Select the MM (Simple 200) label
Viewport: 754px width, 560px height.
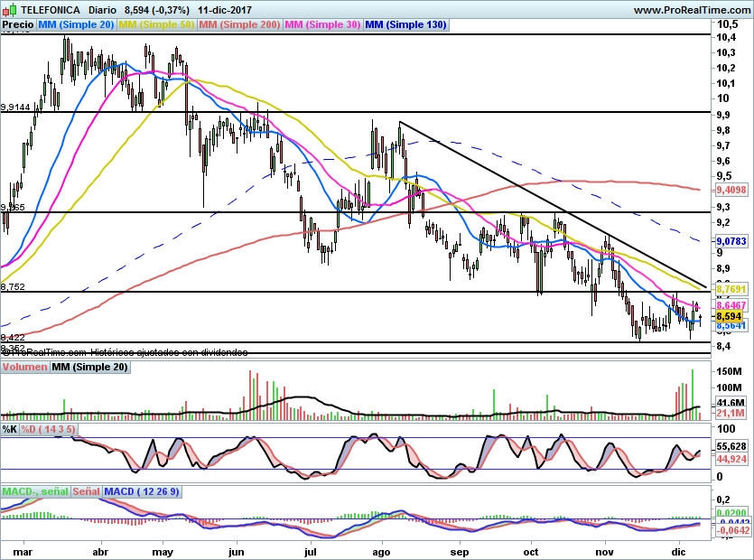click(x=239, y=24)
